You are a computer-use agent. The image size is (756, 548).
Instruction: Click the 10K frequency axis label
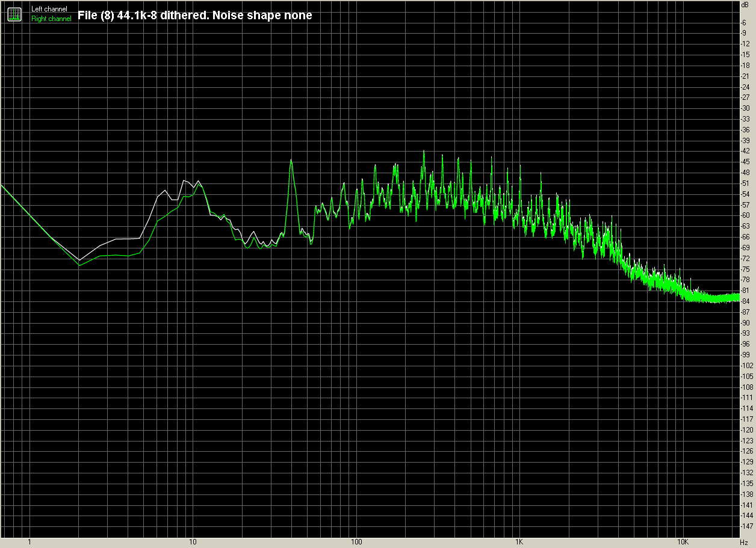tap(682, 542)
